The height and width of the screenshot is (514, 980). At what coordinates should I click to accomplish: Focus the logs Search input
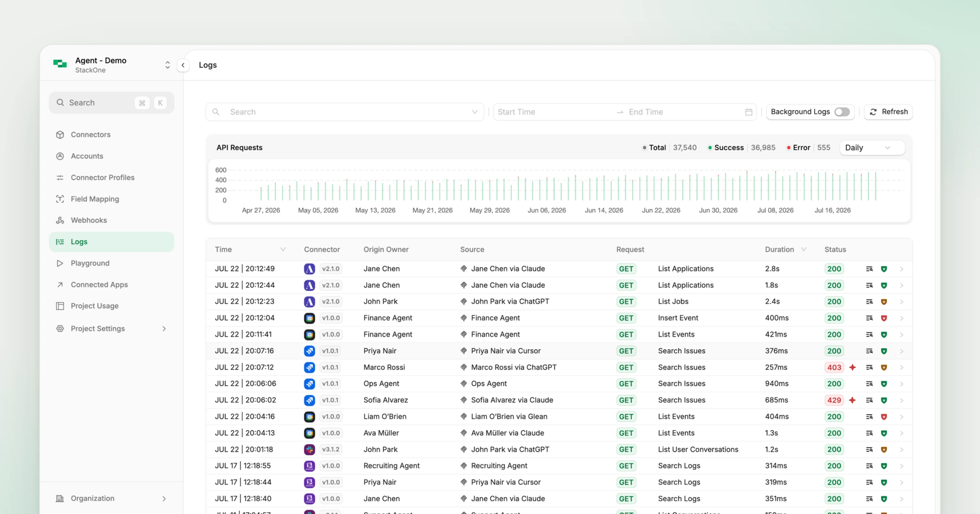[345, 112]
